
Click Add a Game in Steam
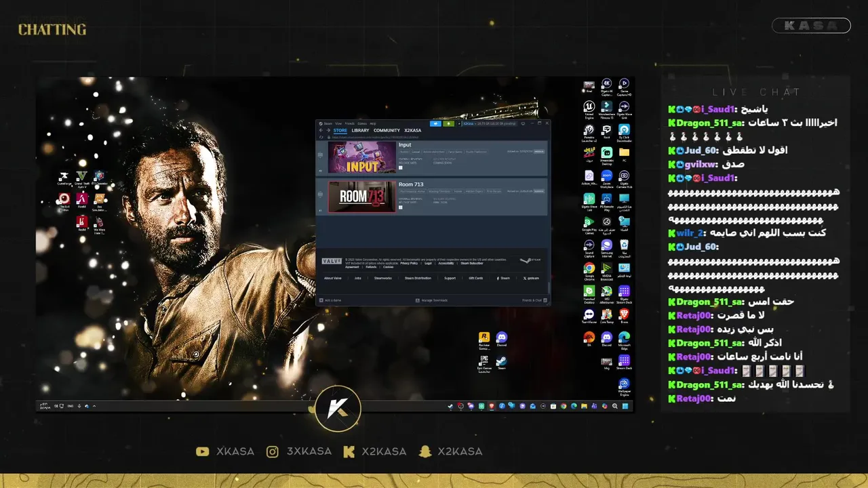[331, 300]
